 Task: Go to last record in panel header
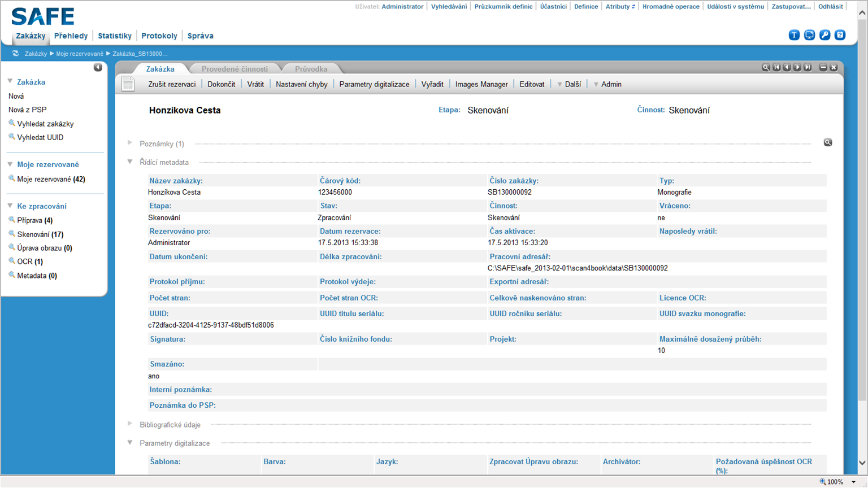pyautogui.click(x=808, y=67)
